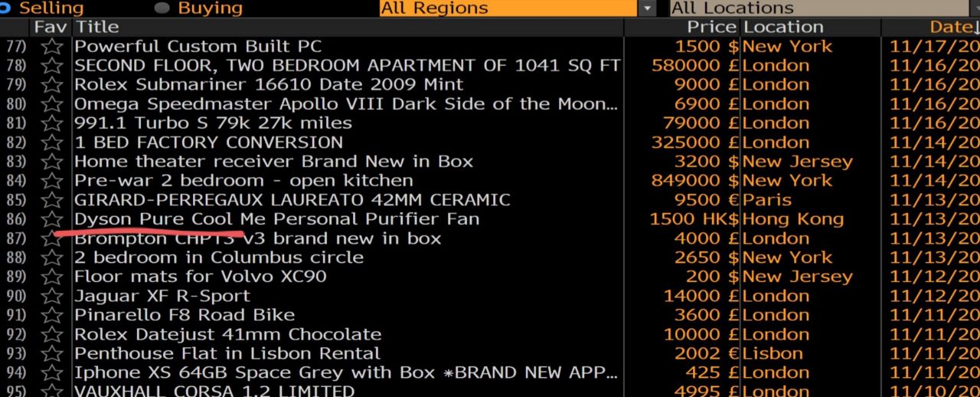The height and width of the screenshot is (397, 980).
Task: Favorite the Penthouse Flat in Lisbon listing
Action: pos(51,353)
